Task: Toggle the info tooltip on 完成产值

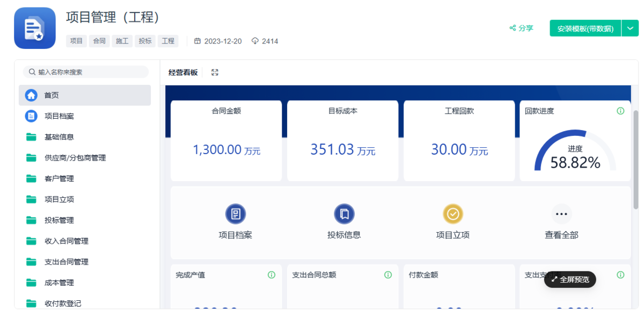Action: coord(271,274)
